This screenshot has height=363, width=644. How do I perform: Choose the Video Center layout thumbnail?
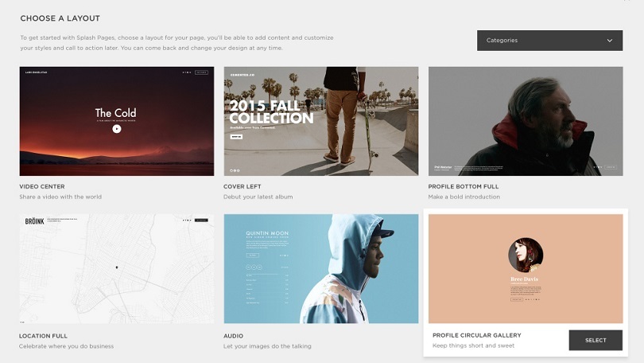coord(116,120)
